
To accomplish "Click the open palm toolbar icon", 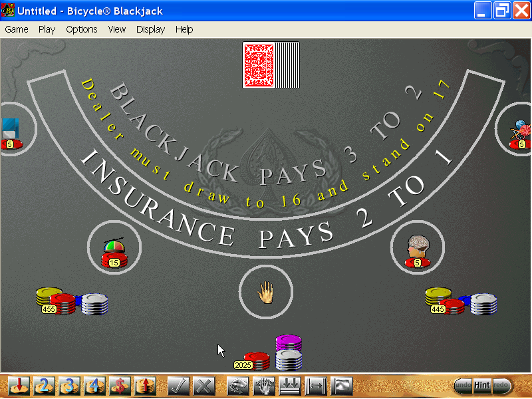I will click(264, 386).
